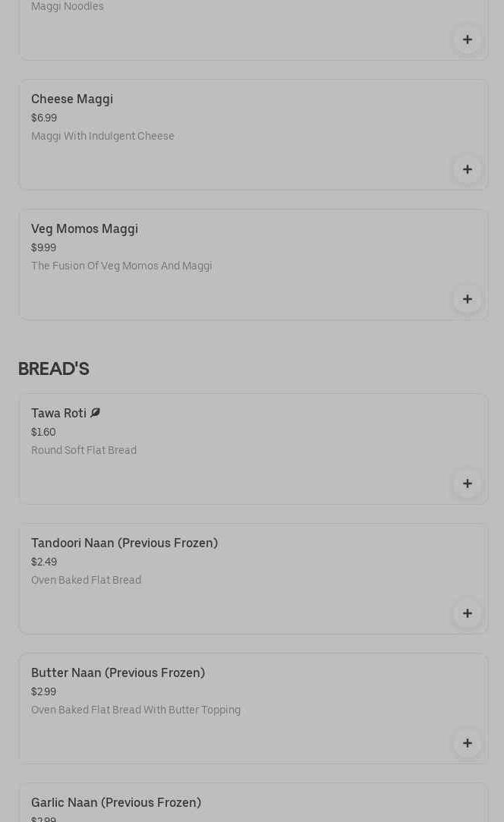This screenshot has height=822, width=504.
Task: Open the Tawa Roti item name
Action: [58, 414]
